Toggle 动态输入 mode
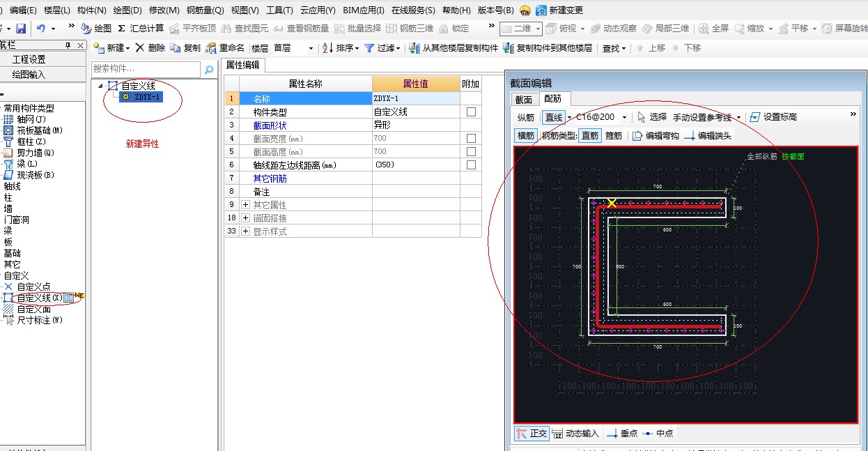This screenshot has height=451, width=868. coord(575,433)
